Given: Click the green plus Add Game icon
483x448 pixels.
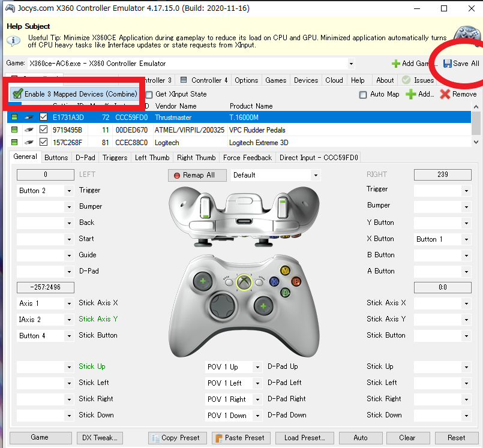Looking at the screenshot, I should pyautogui.click(x=396, y=64).
